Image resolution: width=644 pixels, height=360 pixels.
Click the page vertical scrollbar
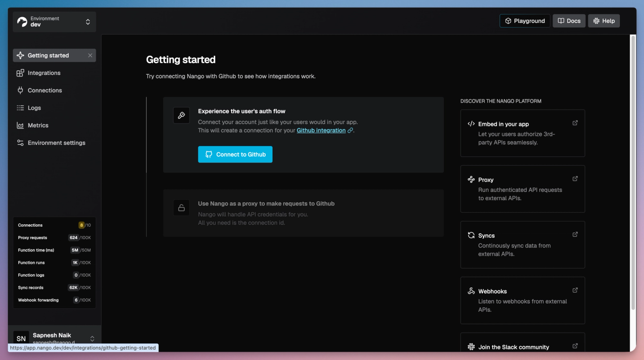click(x=633, y=172)
